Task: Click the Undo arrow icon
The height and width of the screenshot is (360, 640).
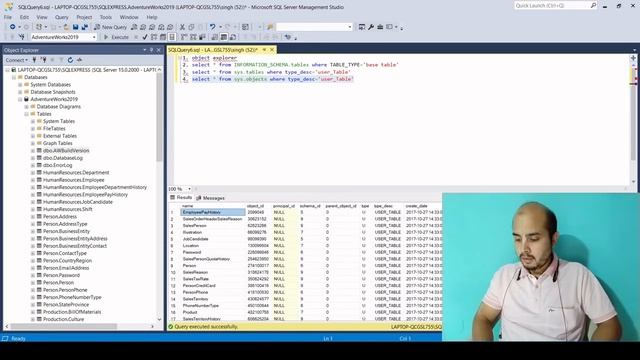Action: (213, 27)
